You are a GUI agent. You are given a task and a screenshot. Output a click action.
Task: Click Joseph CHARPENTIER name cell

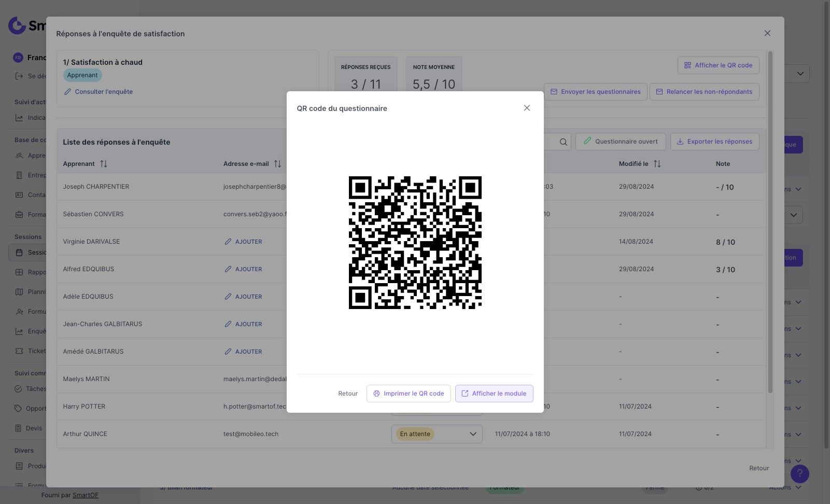tap(96, 187)
